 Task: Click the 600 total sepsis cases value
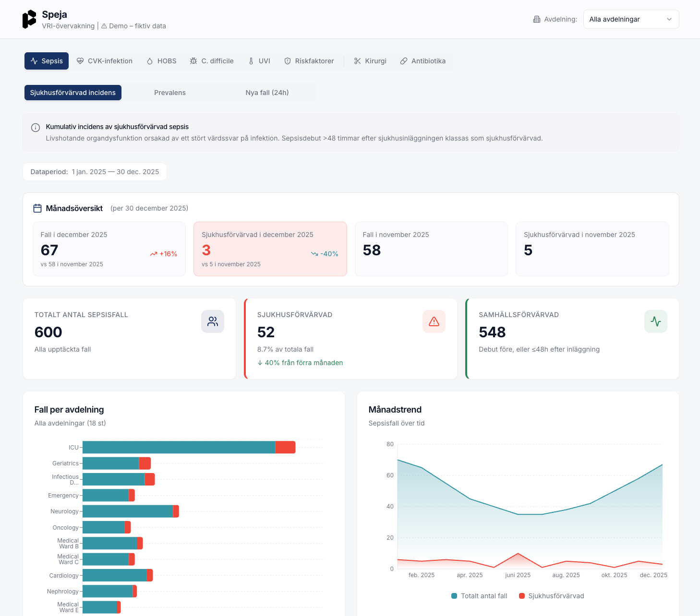[x=48, y=332]
